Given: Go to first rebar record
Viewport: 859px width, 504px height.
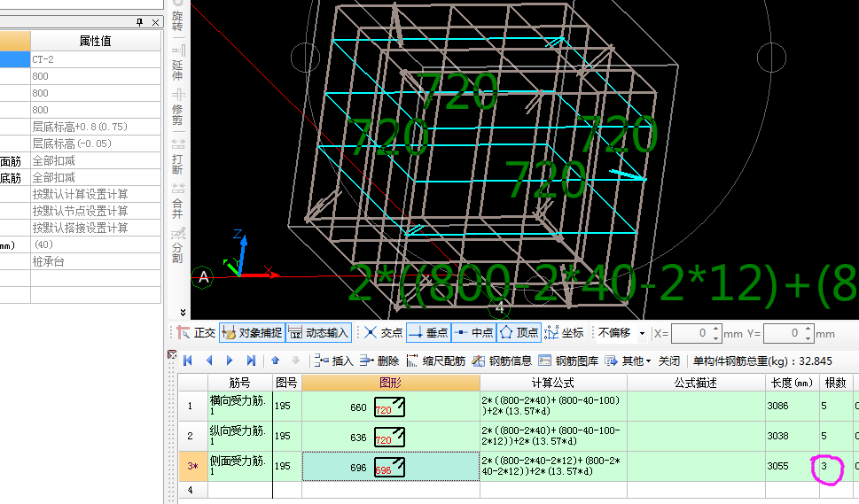Looking at the screenshot, I should 188,361.
